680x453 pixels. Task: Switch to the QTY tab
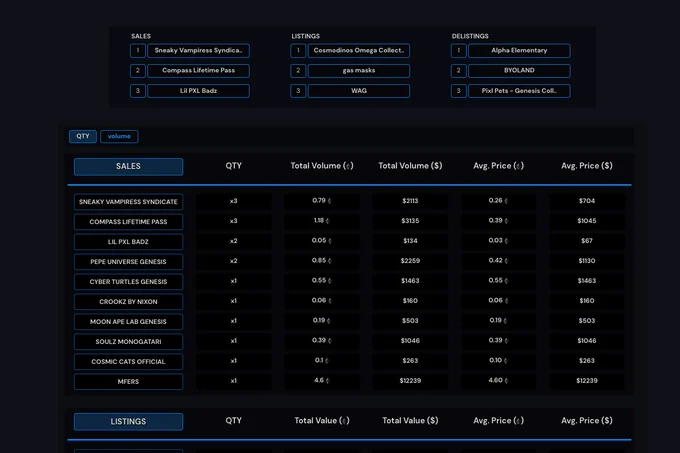click(83, 136)
